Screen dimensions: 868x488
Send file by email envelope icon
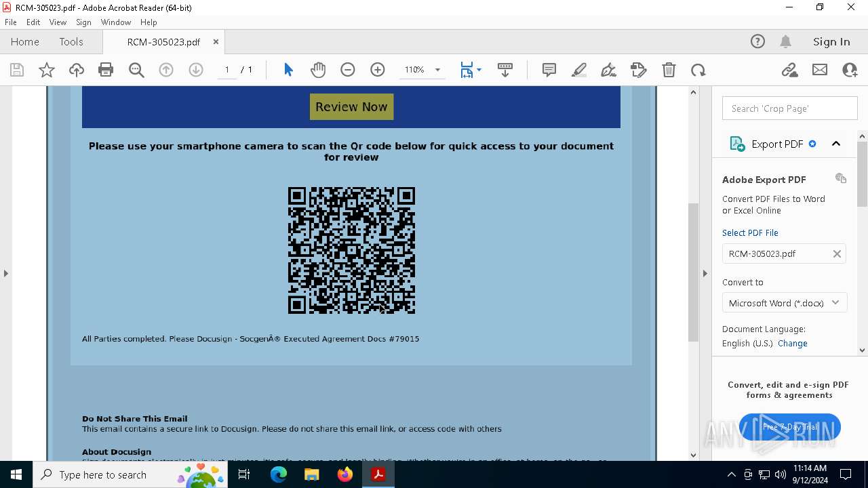click(x=820, y=70)
